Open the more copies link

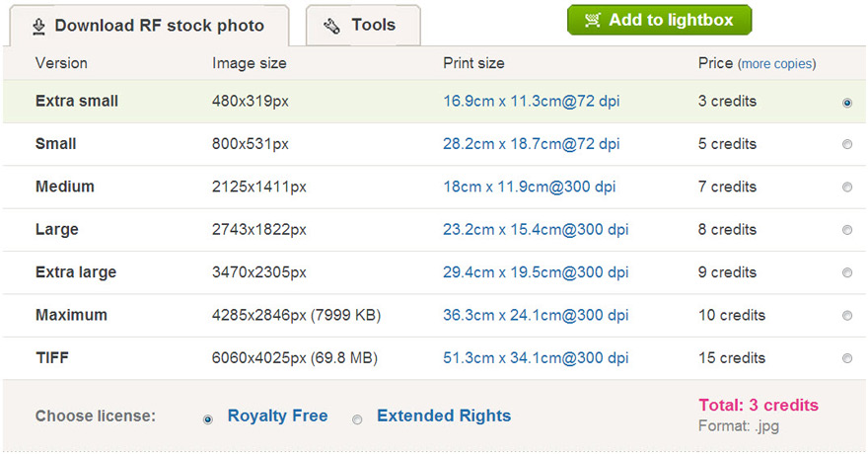point(777,64)
